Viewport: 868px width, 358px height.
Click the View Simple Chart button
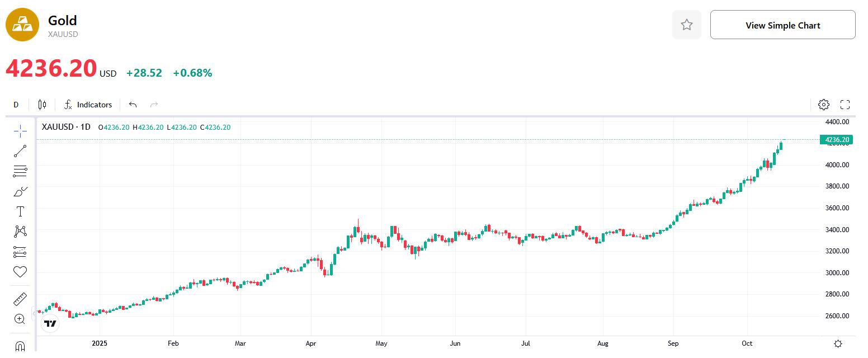pos(782,25)
